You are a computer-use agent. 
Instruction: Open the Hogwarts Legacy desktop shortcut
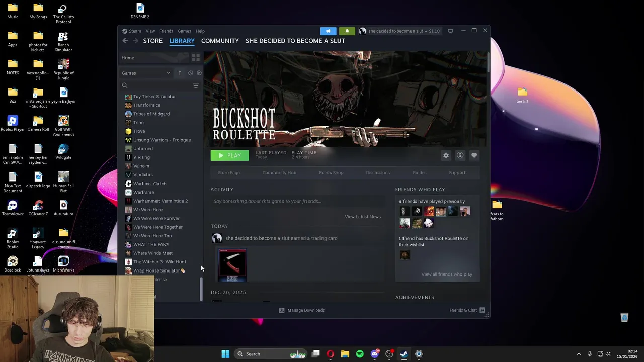click(x=38, y=239)
